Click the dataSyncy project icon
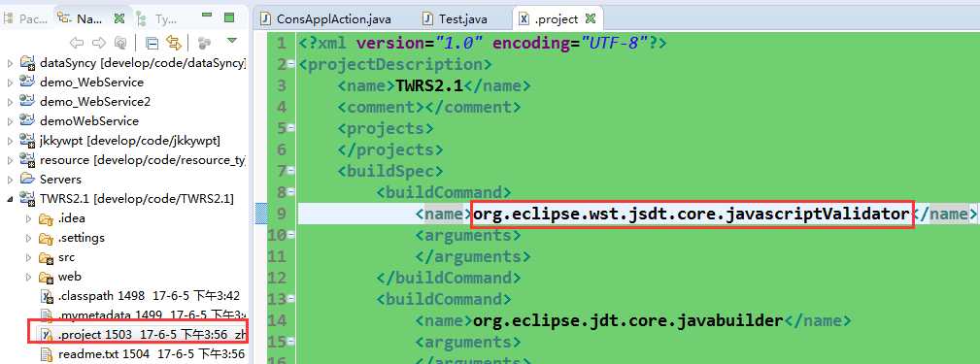Screen dimensions: 980x364 [x=27, y=62]
